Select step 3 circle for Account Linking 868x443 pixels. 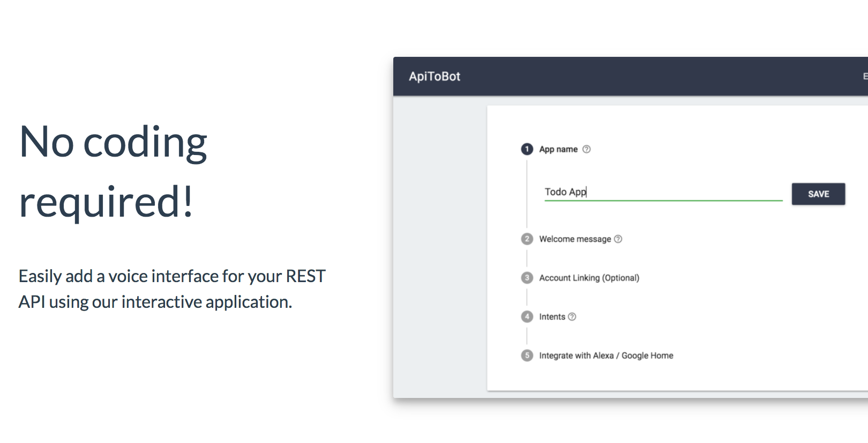pyautogui.click(x=527, y=277)
